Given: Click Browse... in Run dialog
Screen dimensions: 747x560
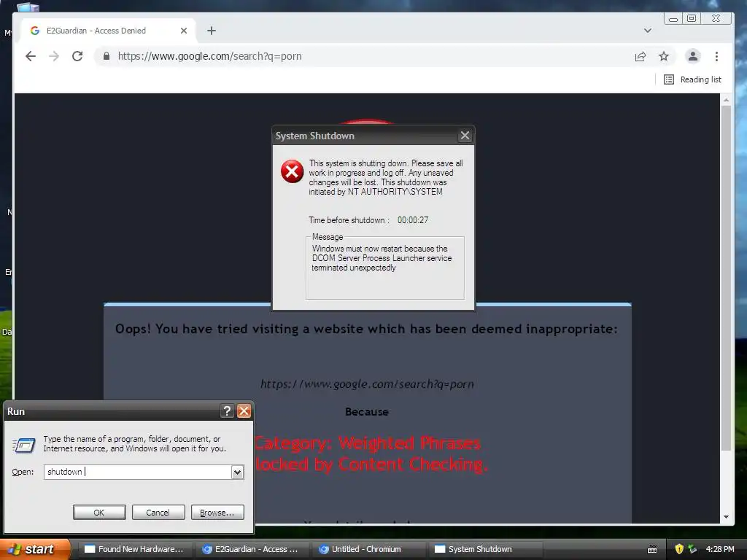Looking at the screenshot, I should [217, 513].
